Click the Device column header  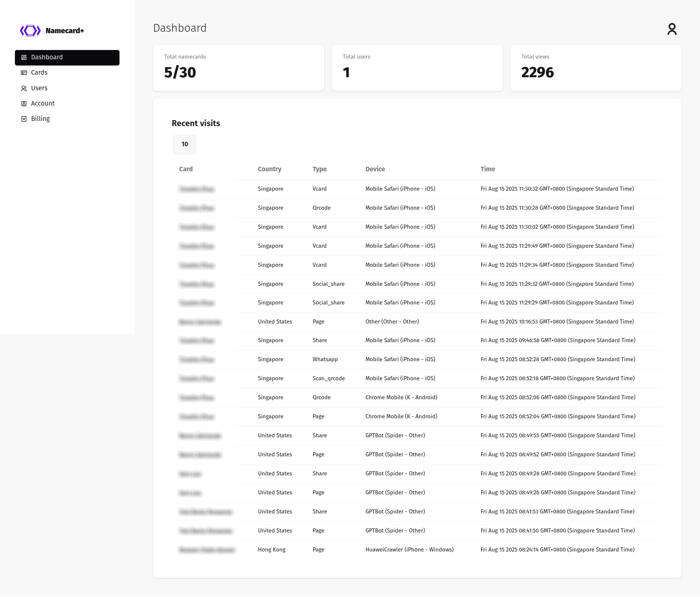pyautogui.click(x=375, y=169)
